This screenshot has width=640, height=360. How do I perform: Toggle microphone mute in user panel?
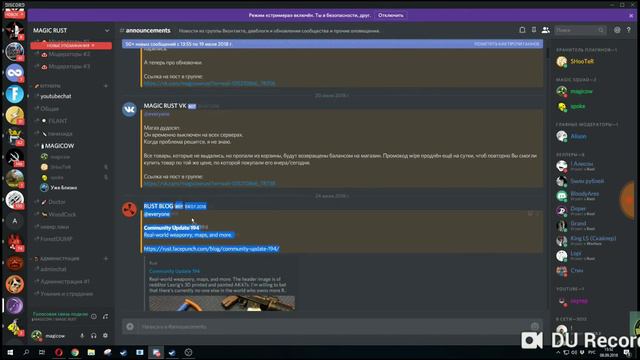tap(82, 336)
